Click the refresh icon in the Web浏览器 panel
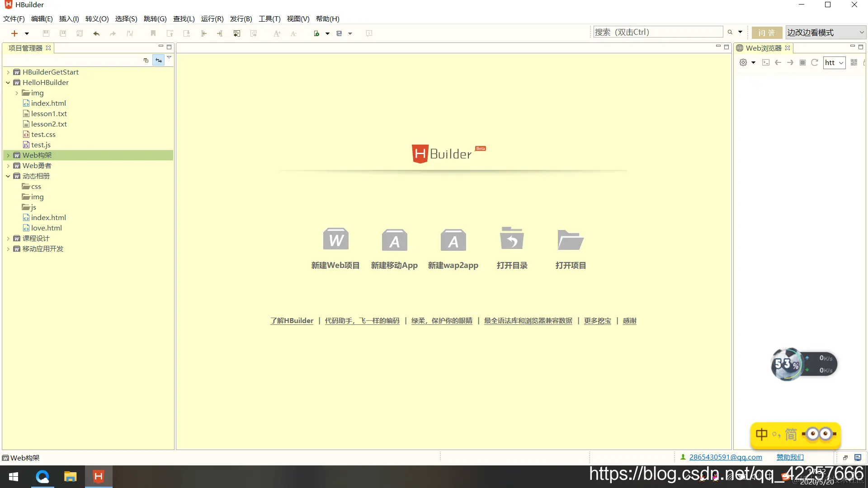Image resolution: width=868 pixels, height=488 pixels. [x=814, y=62]
